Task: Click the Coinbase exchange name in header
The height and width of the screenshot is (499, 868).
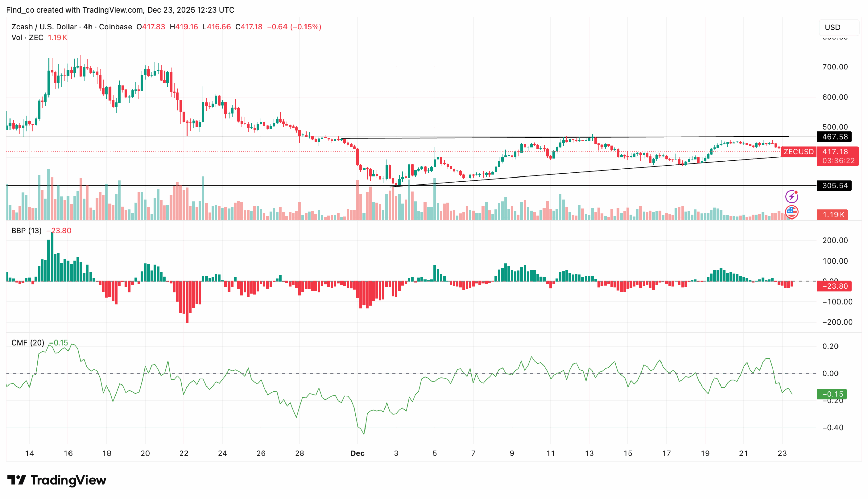Action: coord(115,27)
